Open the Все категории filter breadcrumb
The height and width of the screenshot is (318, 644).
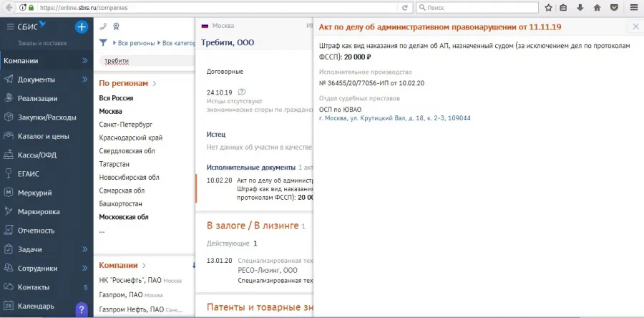coord(178,43)
